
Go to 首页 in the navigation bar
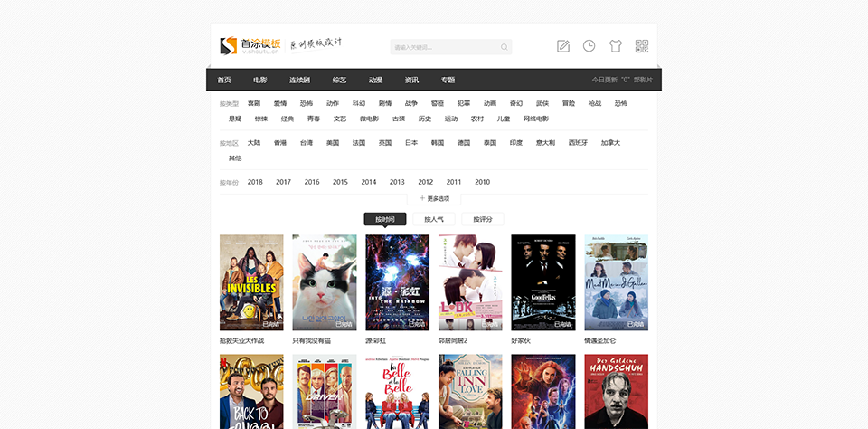(x=224, y=80)
